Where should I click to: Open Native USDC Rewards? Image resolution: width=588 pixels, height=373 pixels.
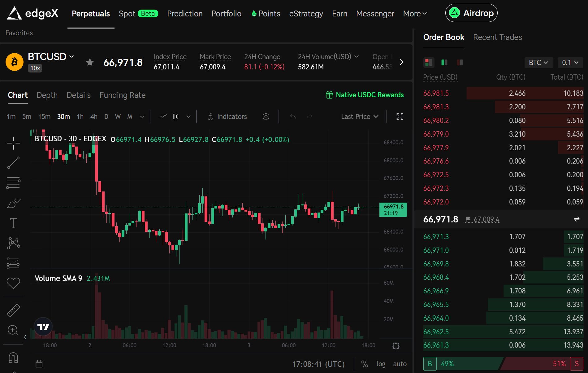point(365,95)
